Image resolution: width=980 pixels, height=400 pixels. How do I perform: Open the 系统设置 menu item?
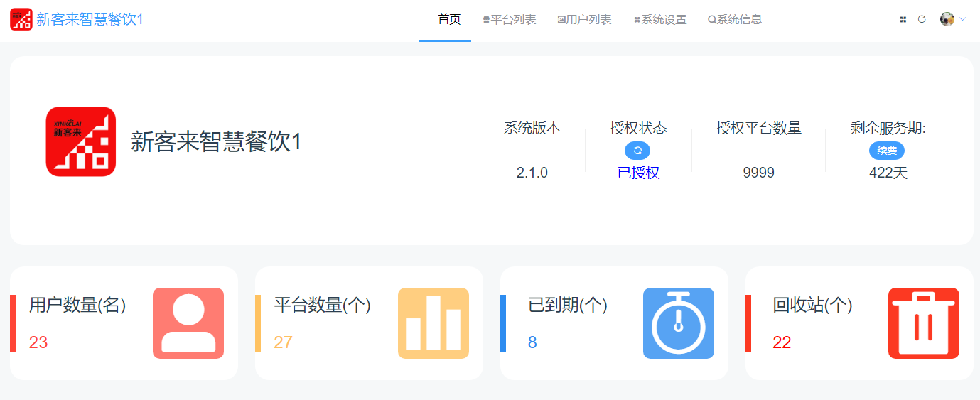tap(660, 20)
